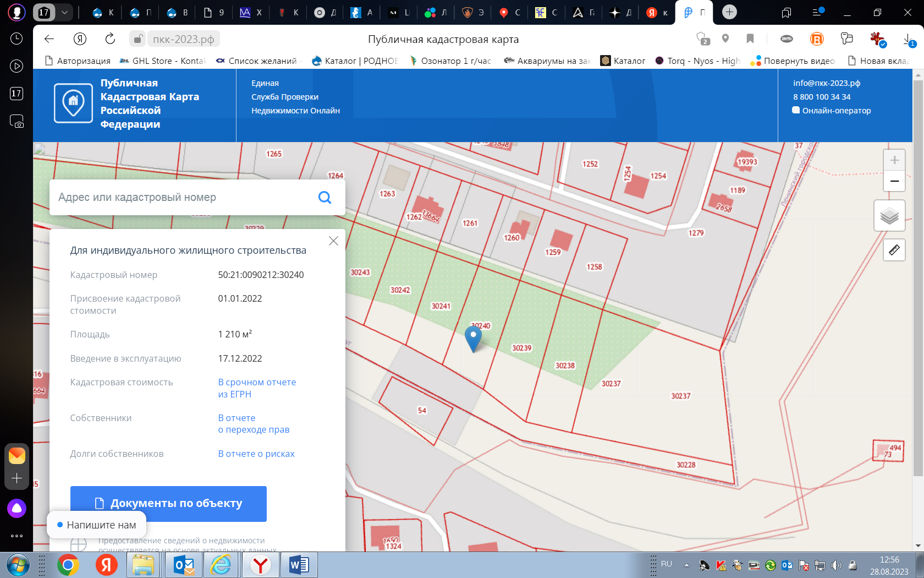The width and height of the screenshot is (924, 578).
Task: Select the ruler measurement tool
Action: pos(894,250)
